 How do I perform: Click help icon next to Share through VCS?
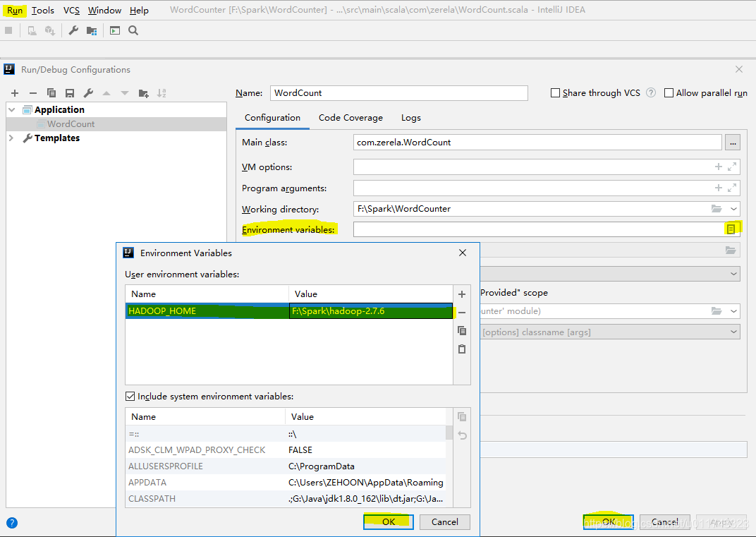651,92
